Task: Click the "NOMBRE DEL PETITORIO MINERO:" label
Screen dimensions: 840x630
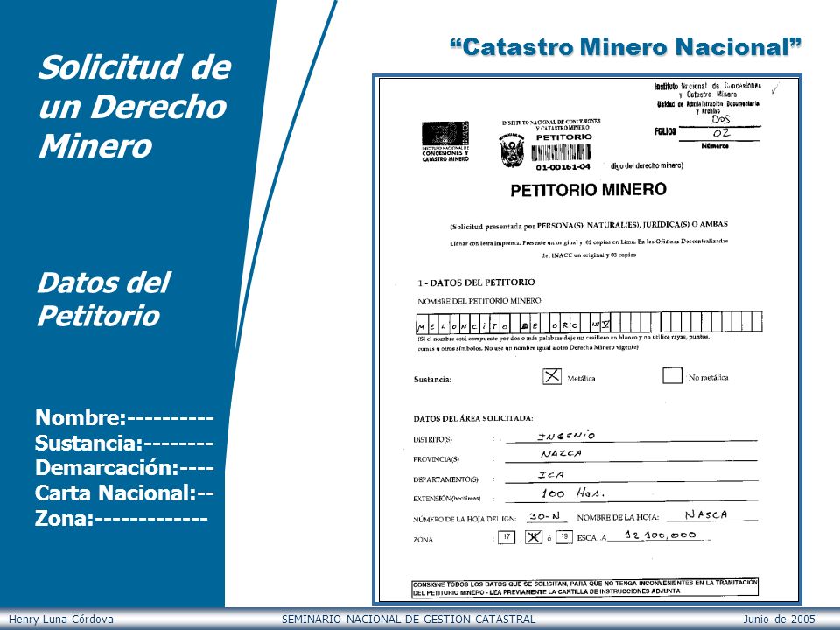Action: click(480, 301)
